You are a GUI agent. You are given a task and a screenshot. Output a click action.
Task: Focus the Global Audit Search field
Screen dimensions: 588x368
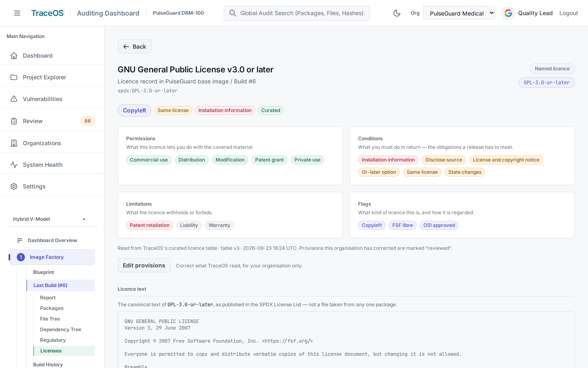pos(297,13)
